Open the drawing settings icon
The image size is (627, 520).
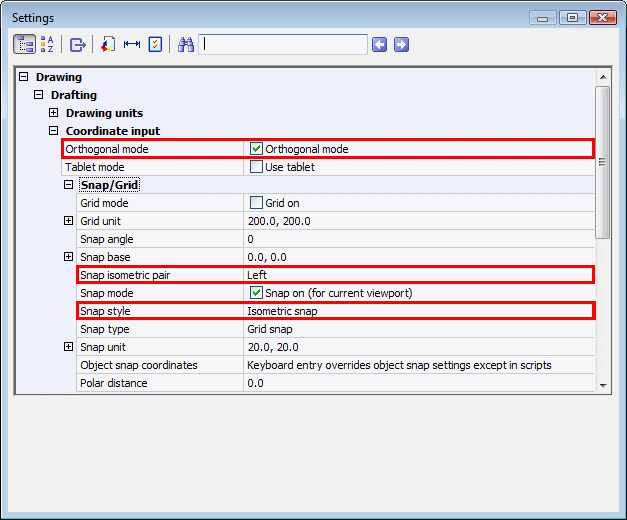coord(108,44)
